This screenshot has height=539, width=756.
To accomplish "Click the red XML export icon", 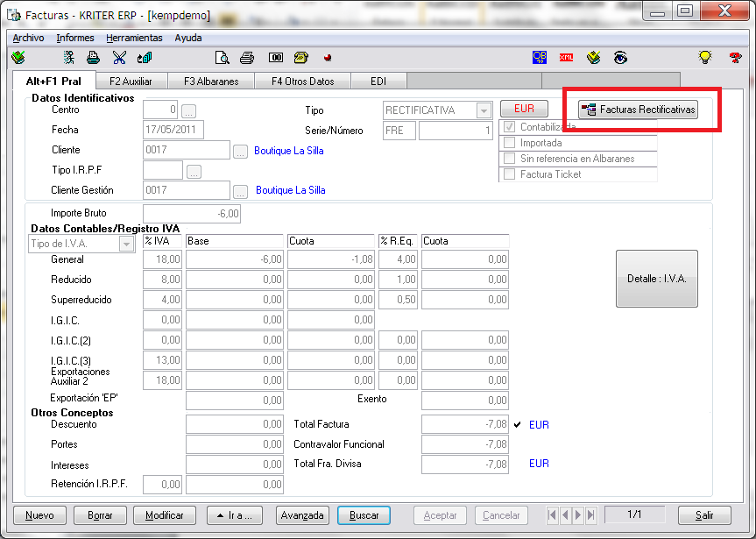I will [x=566, y=58].
